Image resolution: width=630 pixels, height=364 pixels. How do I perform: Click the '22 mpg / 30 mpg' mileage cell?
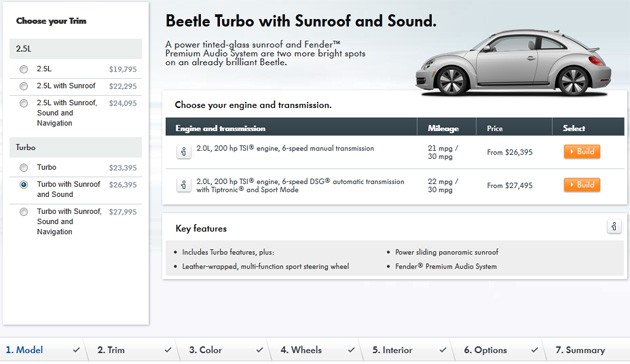443,186
